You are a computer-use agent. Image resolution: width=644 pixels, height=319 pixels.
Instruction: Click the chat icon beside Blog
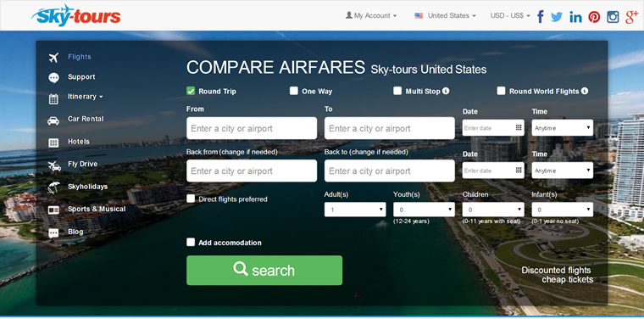[x=53, y=233]
